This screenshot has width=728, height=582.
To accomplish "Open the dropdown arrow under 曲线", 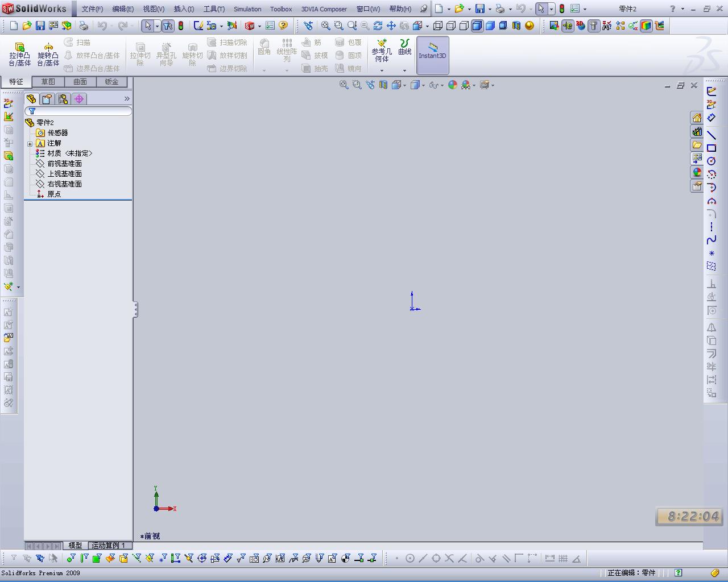I will pos(404,70).
